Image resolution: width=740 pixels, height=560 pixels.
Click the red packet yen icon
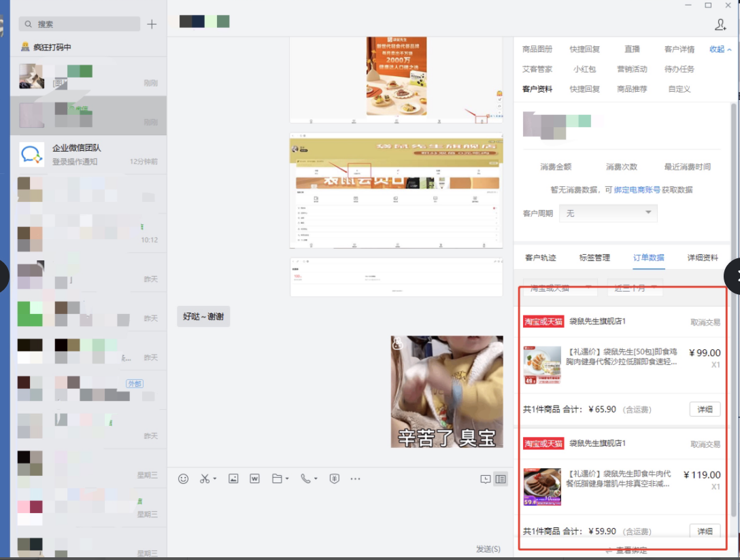click(x=334, y=478)
